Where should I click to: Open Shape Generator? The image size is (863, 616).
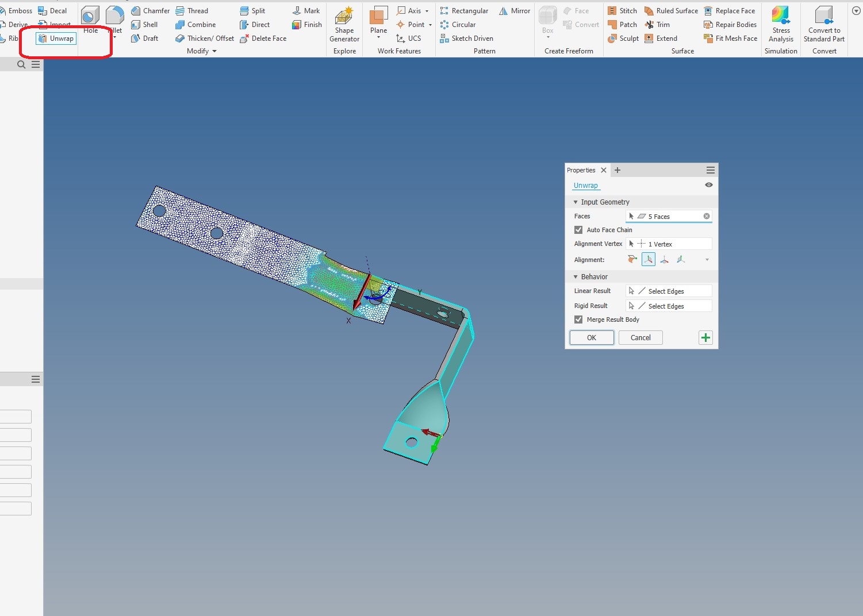point(344,24)
